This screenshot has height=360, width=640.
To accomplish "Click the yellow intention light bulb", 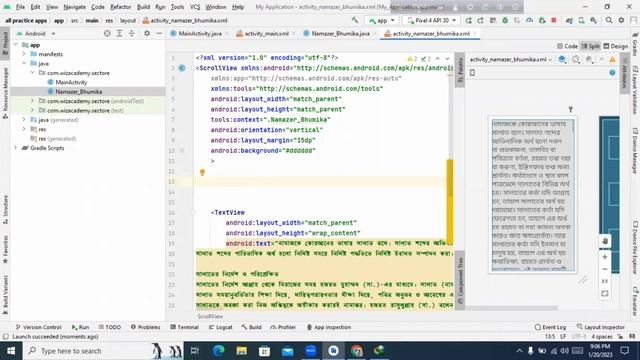I will (202, 172).
